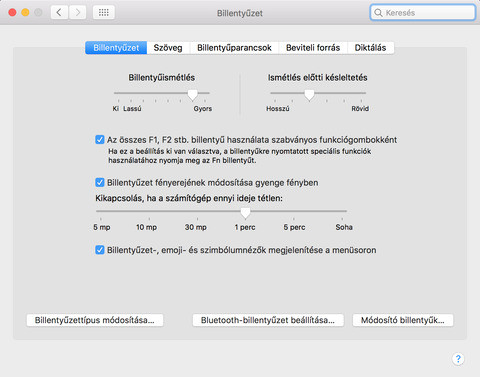480x377 pixels.
Task: Select the Beviteli forrás tab
Action: tap(313, 48)
